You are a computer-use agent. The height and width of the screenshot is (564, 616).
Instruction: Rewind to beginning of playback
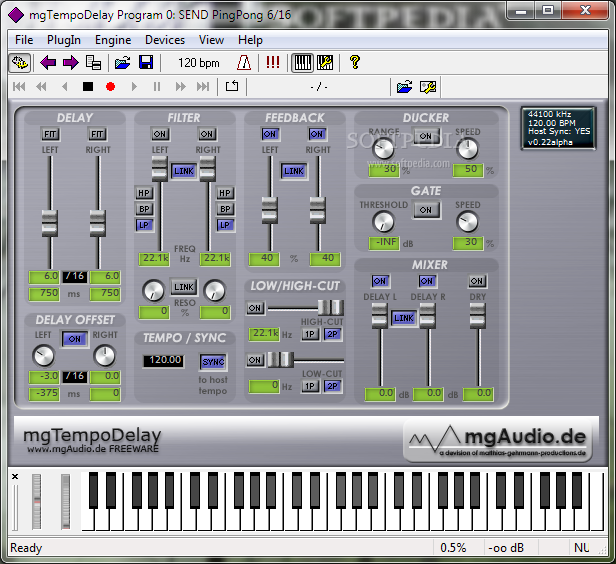tap(19, 87)
